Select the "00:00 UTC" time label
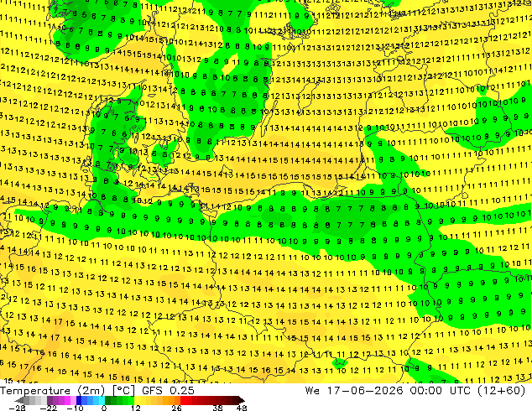The width and height of the screenshot is (532, 411). coord(441,391)
